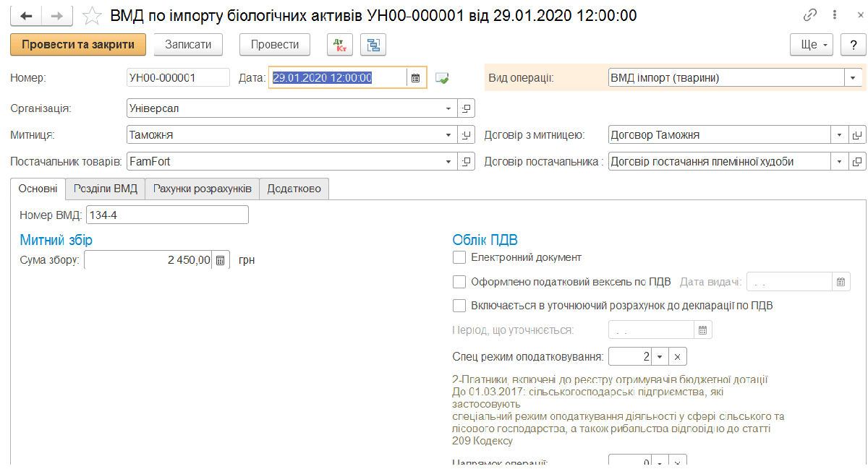Switch to Рахунки розрахунків tab

[203, 189]
